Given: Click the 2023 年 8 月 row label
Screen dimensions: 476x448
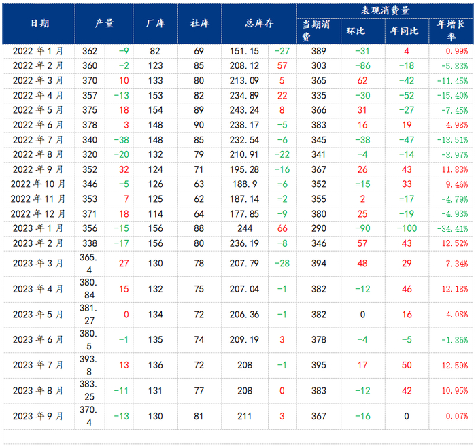Looking at the screenshot, I should [x=38, y=390].
